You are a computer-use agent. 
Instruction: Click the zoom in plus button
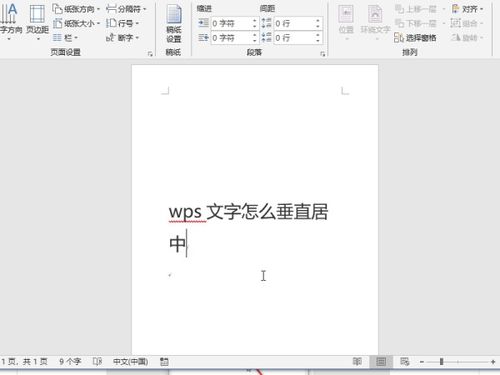493,362
